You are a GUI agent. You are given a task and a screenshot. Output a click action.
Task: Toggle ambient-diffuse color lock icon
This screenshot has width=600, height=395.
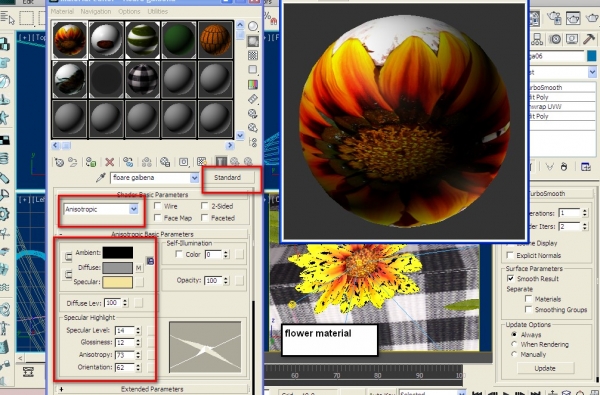click(67, 256)
